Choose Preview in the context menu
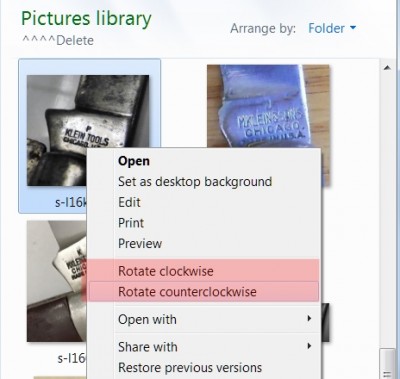This screenshot has height=379, width=400. tap(140, 244)
